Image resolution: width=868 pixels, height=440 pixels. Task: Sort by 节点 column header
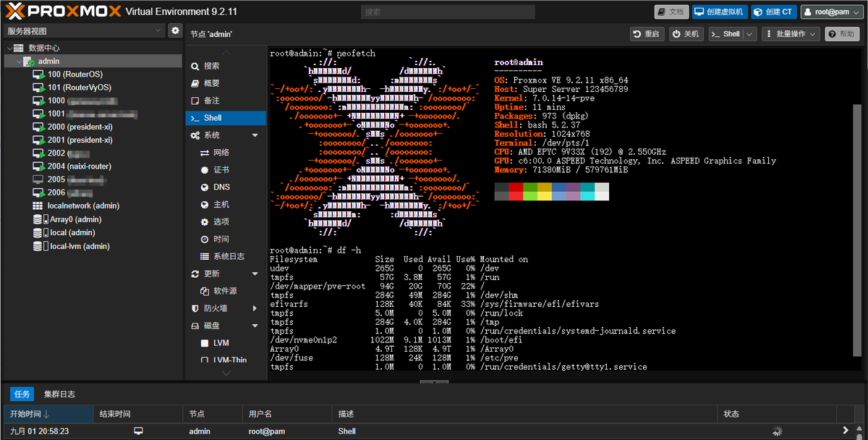[x=213, y=414]
